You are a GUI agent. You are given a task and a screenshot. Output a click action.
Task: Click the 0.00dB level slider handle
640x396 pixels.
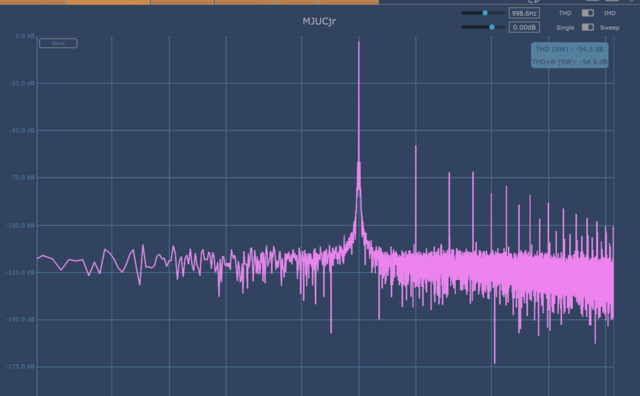pyautogui.click(x=492, y=27)
